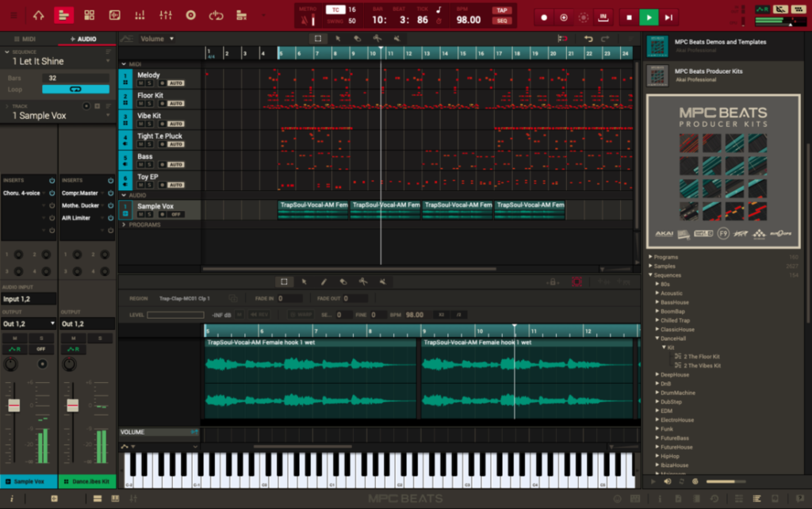Mute the Melody track
Image resolution: width=812 pixels, height=509 pixels.
tap(140, 82)
